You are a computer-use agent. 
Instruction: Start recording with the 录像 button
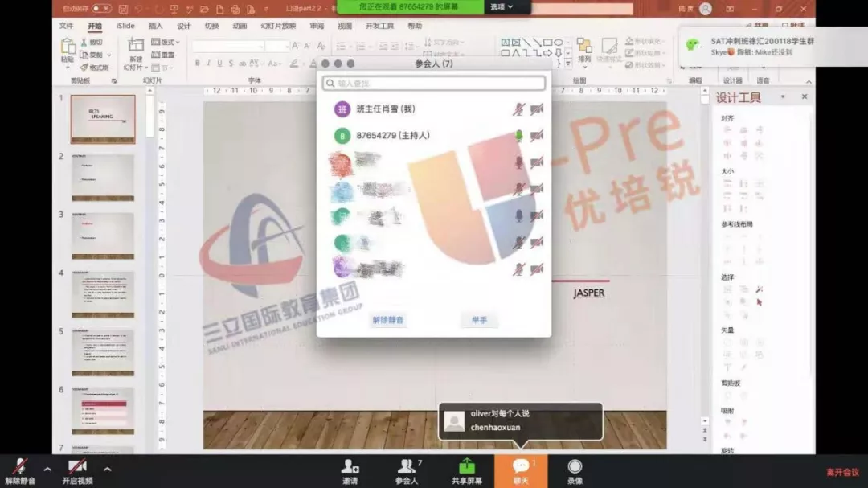[575, 471]
